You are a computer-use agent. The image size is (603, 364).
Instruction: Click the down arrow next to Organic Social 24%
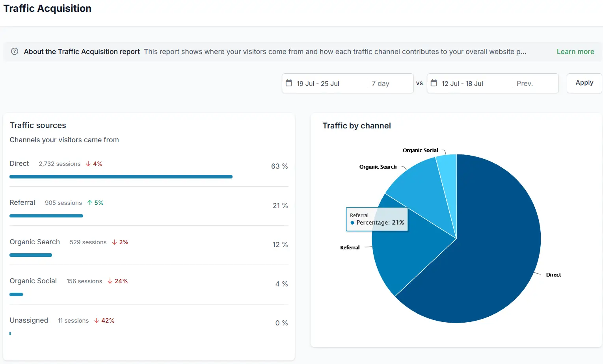(x=110, y=281)
